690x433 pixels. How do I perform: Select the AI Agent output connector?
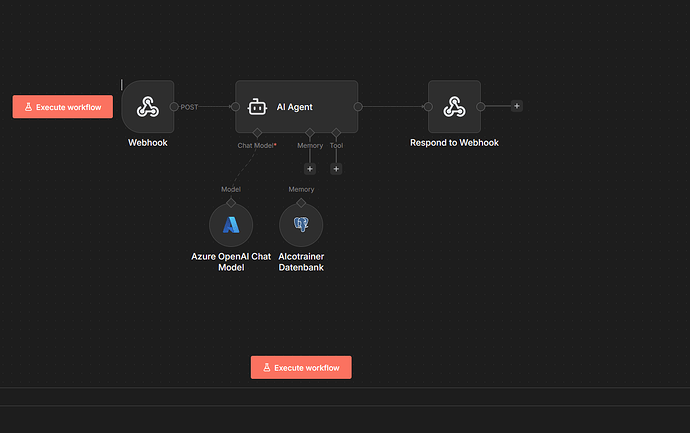pyautogui.click(x=358, y=106)
